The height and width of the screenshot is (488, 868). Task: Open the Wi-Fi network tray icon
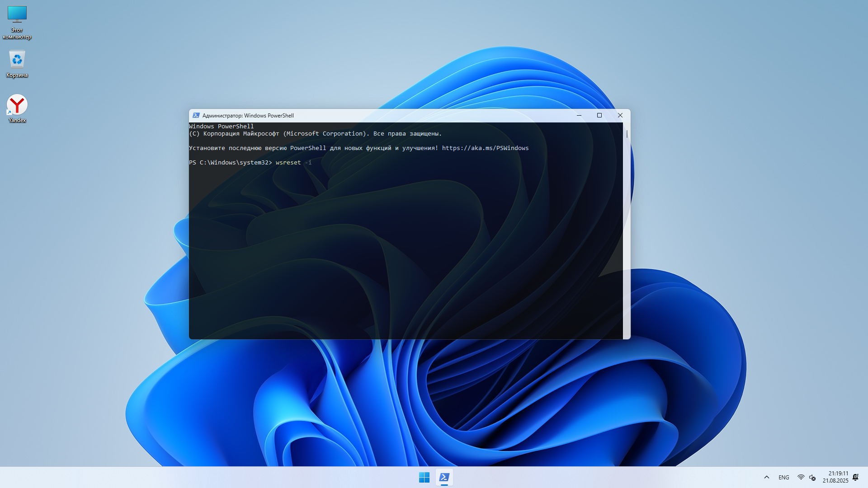pyautogui.click(x=801, y=477)
